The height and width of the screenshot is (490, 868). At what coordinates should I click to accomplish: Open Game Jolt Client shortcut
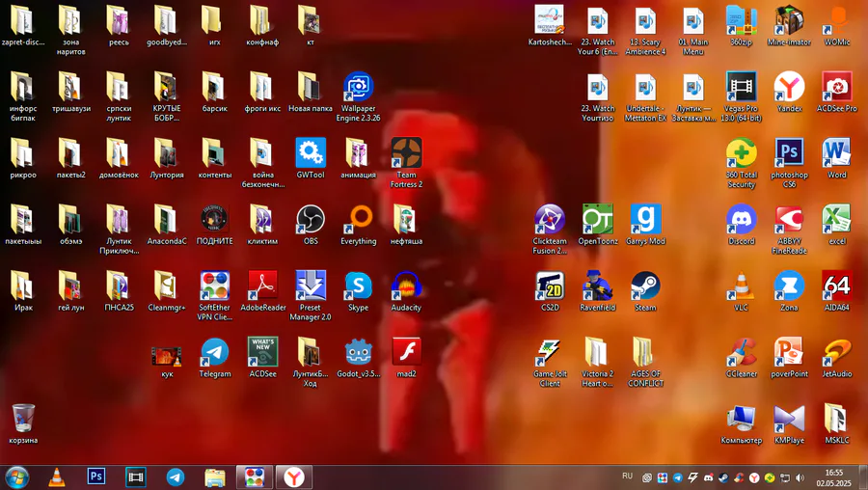(x=550, y=352)
